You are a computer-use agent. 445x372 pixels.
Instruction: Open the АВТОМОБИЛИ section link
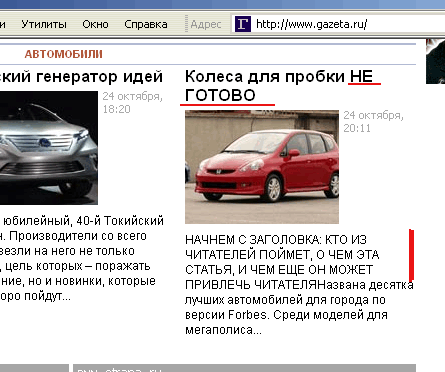click(x=63, y=54)
